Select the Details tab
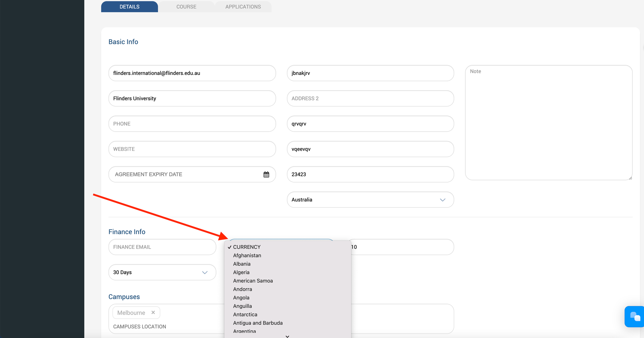 coord(129,7)
